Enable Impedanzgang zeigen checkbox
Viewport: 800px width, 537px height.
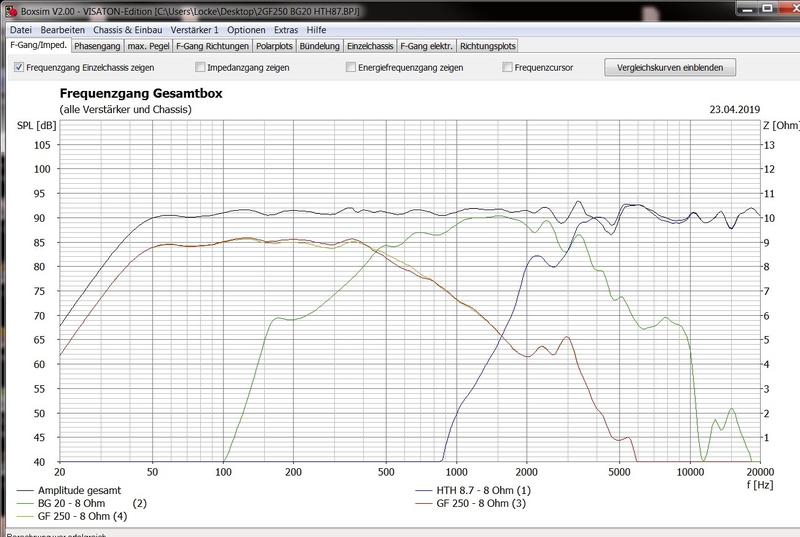coord(201,68)
